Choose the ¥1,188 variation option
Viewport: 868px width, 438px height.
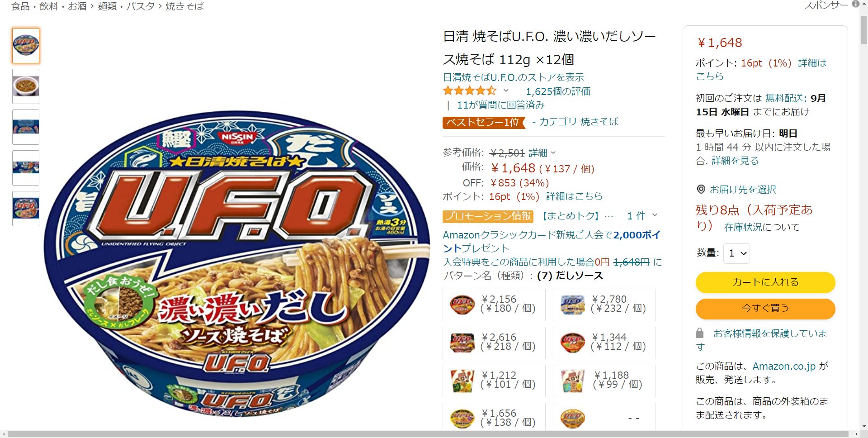click(x=604, y=381)
